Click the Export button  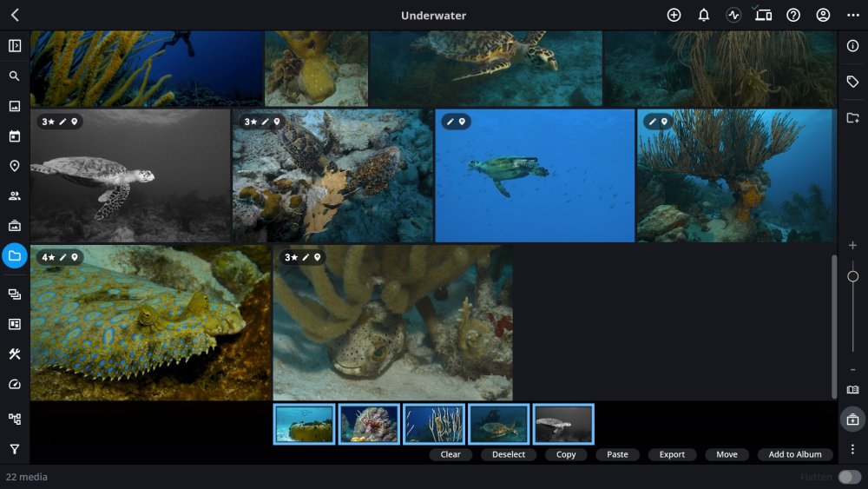(x=672, y=454)
